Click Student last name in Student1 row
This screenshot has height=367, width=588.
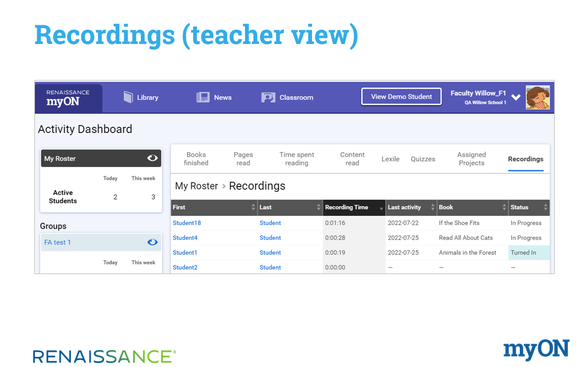(x=270, y=253)
